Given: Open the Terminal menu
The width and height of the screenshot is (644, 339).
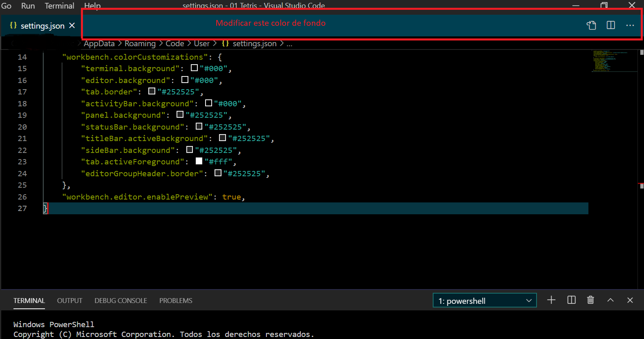Looking at the screenshot, I should point(59,6).
